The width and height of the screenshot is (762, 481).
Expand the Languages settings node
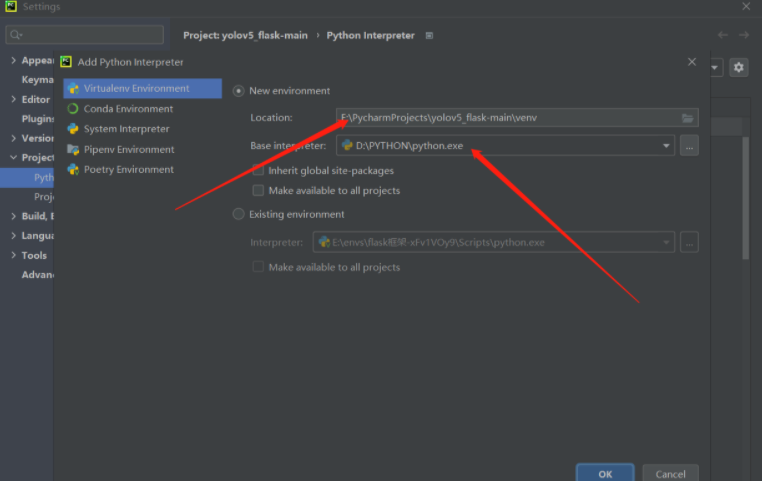tap(13, 236)
